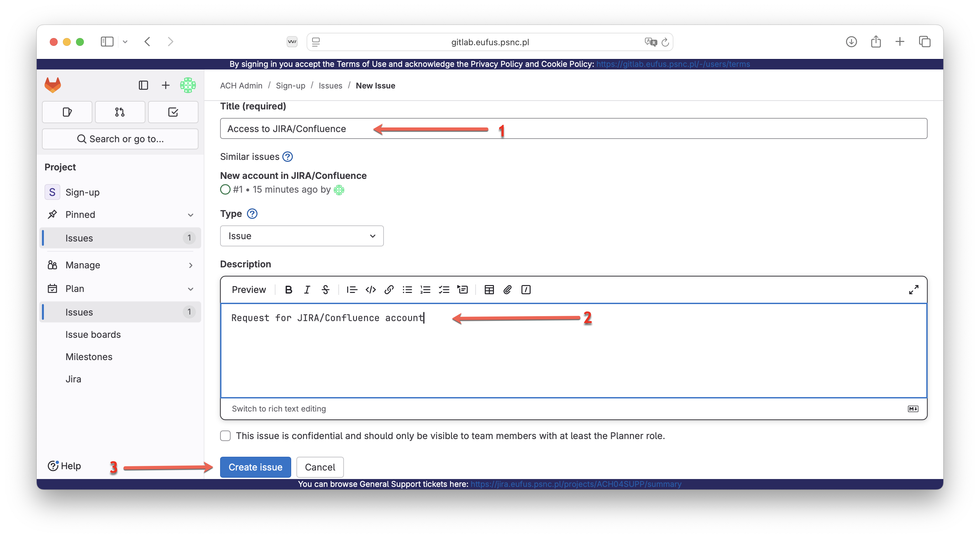This screenshot has height=538, width=980.
Task: Click the Markdown help icon below the editor
Action: click(913, 409)
